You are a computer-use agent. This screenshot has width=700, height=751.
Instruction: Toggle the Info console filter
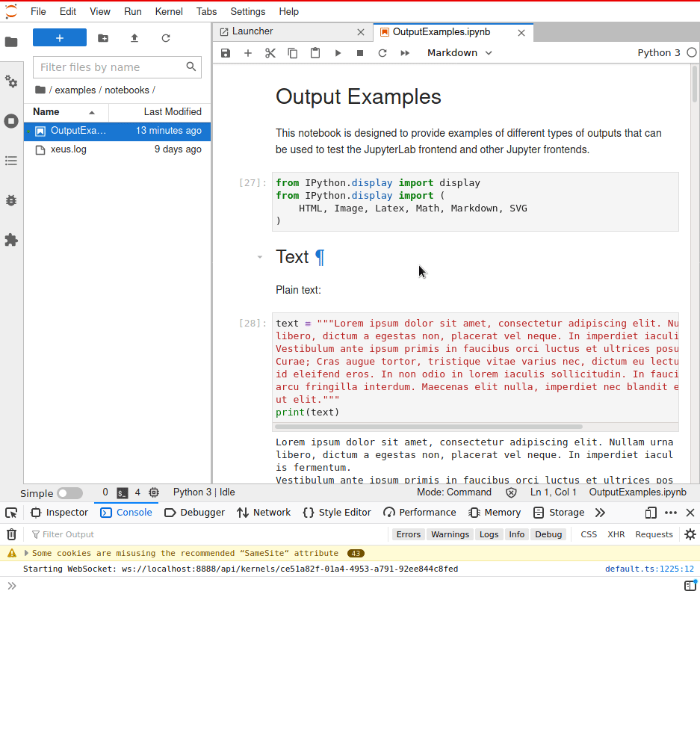(x=517, y=534)
